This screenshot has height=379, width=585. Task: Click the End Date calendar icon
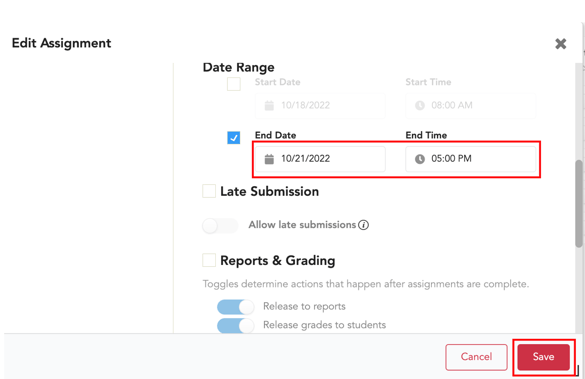point(269,159)
